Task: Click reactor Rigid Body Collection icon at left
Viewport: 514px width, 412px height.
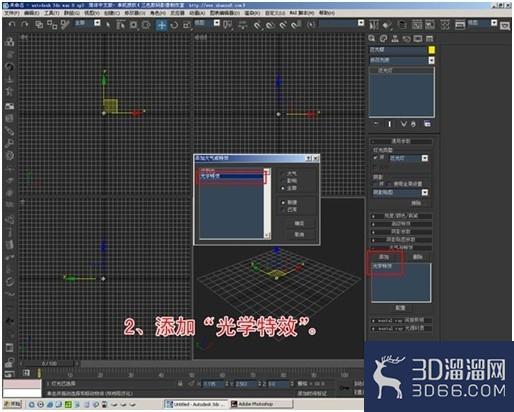Action: coord(10,42)
